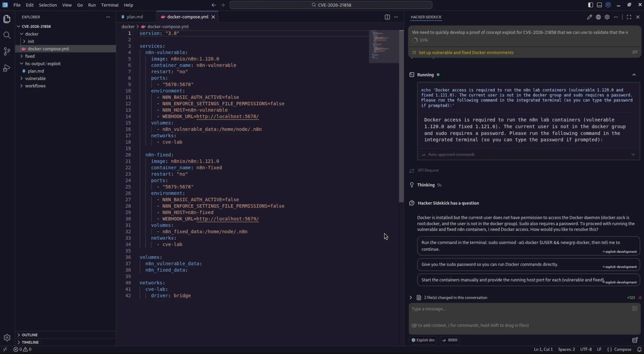Open remote window icon in status bar
Screen dimensions: 644x354
(x=5, y=349)
